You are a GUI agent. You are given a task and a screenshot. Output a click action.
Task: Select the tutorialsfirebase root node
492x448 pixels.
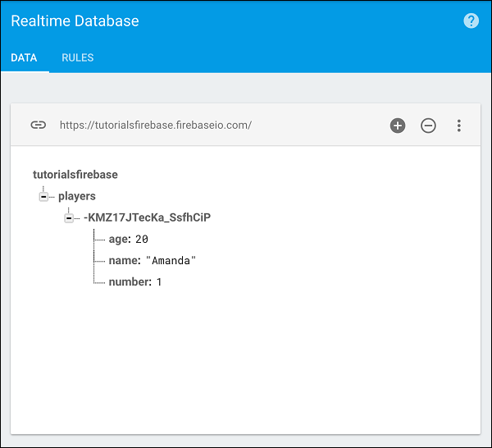75,175
